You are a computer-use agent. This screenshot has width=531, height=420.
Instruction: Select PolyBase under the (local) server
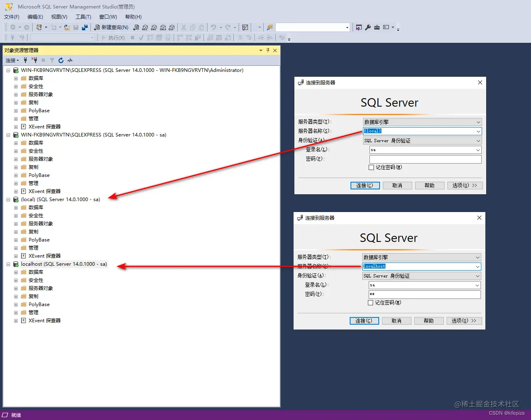39,240
